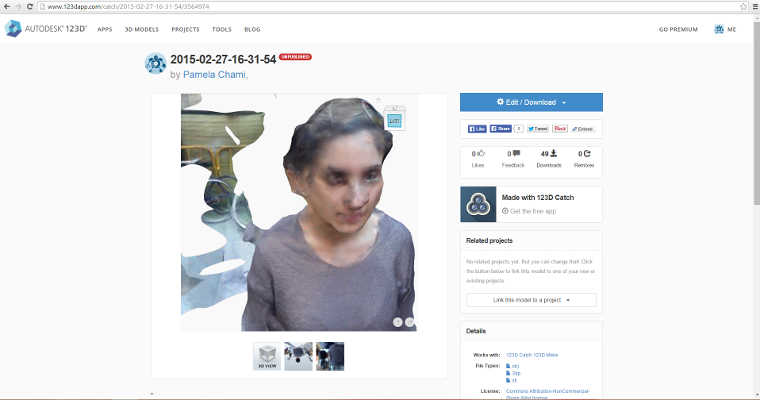760x400 pixels.
Task: Go to the BLOG page
Action: [252, 30]
